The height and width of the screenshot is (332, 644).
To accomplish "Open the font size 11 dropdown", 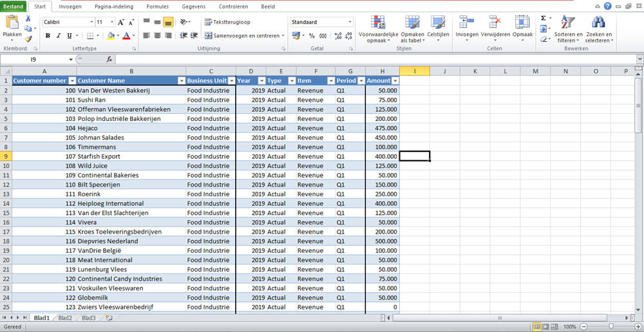I will coord(112,22).
